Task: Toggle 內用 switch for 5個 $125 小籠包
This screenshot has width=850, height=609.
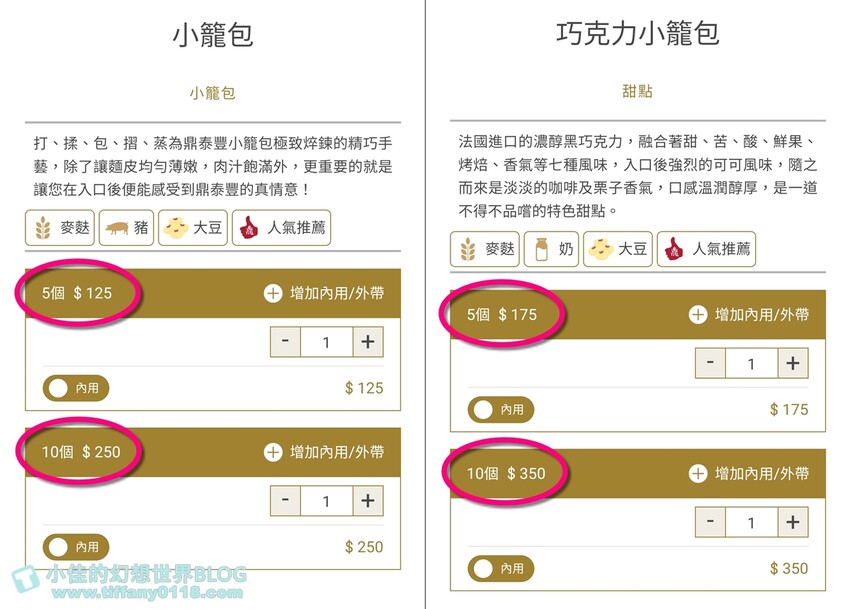Action: click(76, 388)
